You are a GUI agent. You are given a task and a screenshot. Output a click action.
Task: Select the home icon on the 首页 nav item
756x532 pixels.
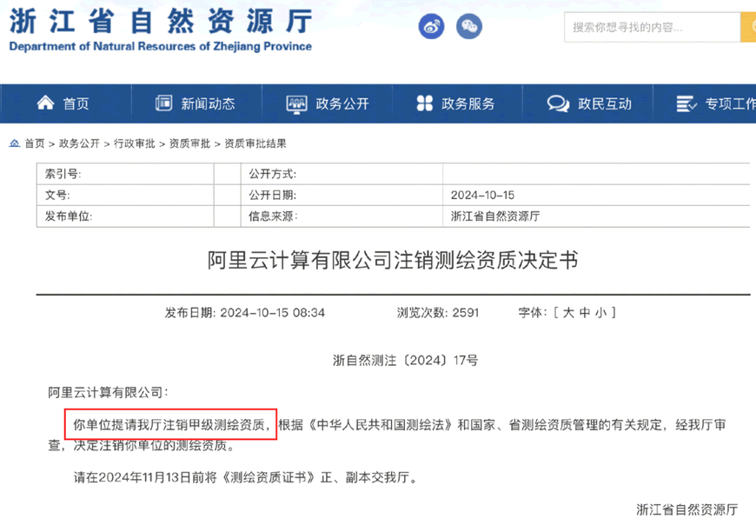[x=45, y=103]
